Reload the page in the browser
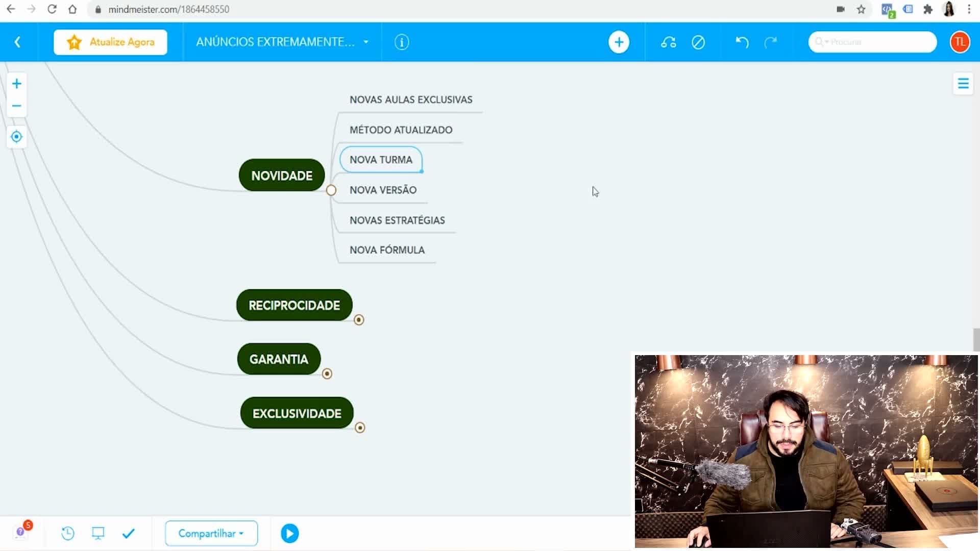This screenshot has width=980, height=551. (x=52, y=9)
